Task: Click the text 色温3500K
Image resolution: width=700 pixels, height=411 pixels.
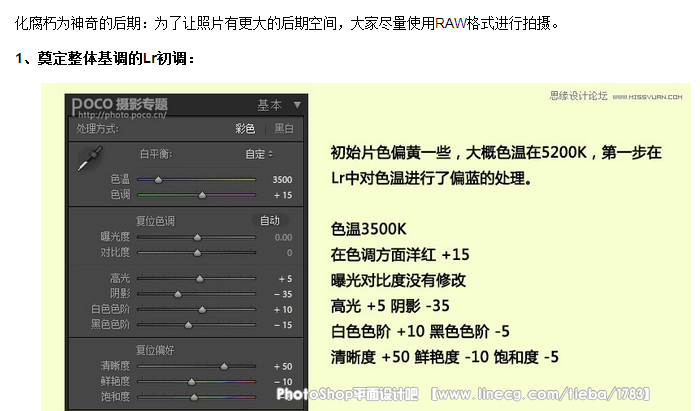Action: pyautogui.click(x=369, y=229)
